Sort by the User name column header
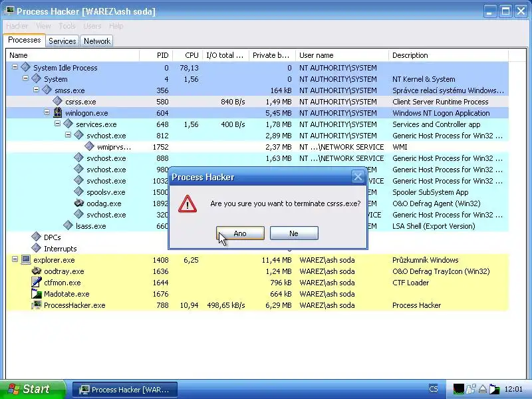 pos(342,55)
